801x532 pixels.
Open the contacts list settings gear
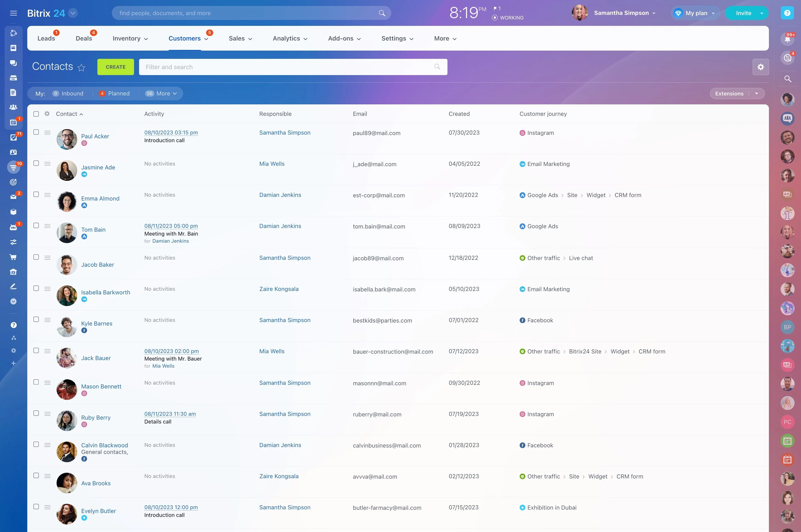pyautogui.click(x=761, y=67)
